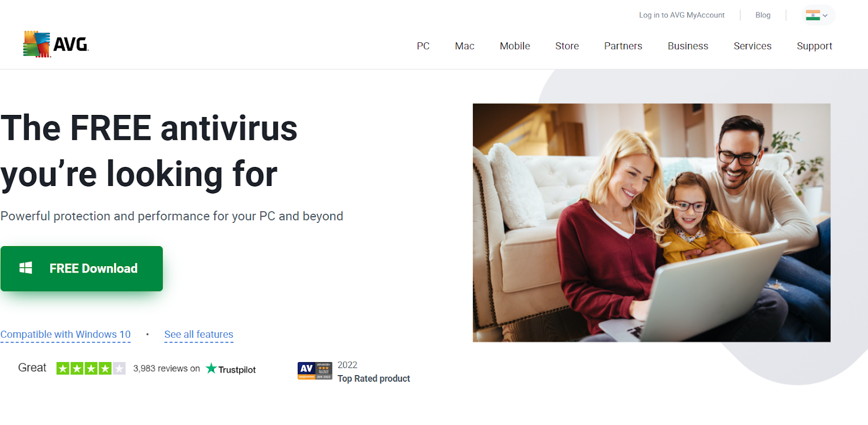The image size is (868, 425).
Task: Open the PC menu
Action: (x=423, y=46)
